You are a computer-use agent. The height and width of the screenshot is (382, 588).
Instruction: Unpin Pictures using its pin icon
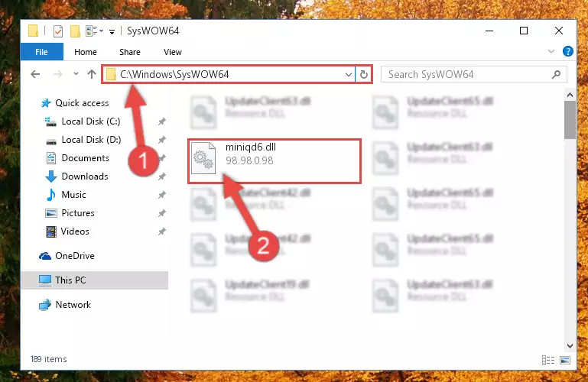point(161,213)
